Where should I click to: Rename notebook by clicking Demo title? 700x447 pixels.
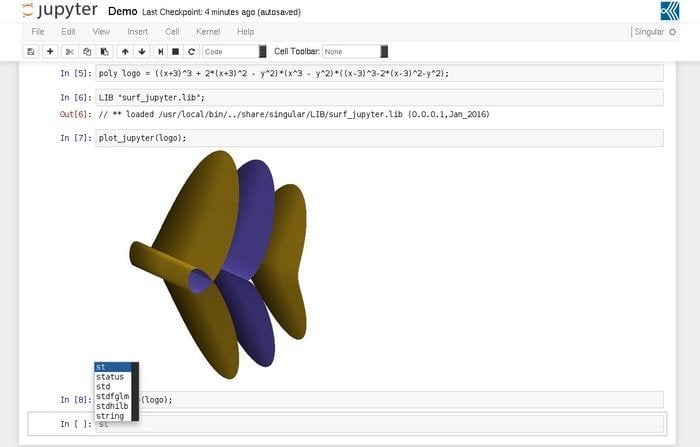point(122,12)
